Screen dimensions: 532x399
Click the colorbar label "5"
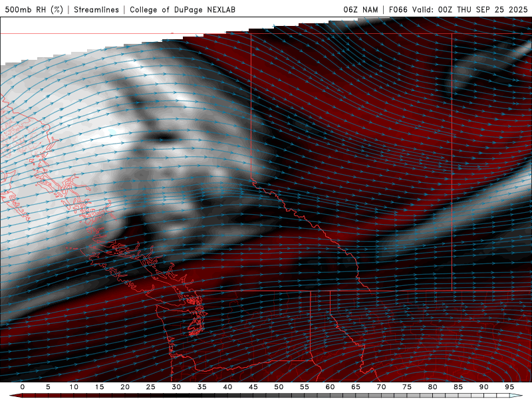pyautogui.click(x=48, y=387)
